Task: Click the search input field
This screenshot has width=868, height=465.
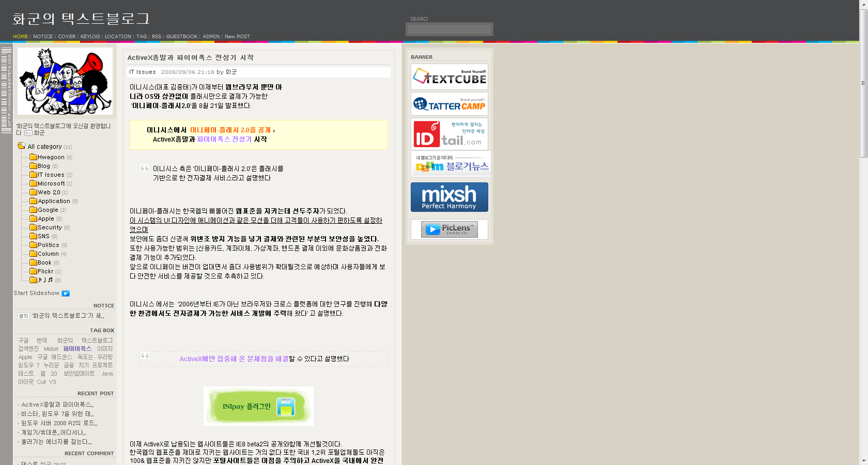Action: [x=450, y=29]
